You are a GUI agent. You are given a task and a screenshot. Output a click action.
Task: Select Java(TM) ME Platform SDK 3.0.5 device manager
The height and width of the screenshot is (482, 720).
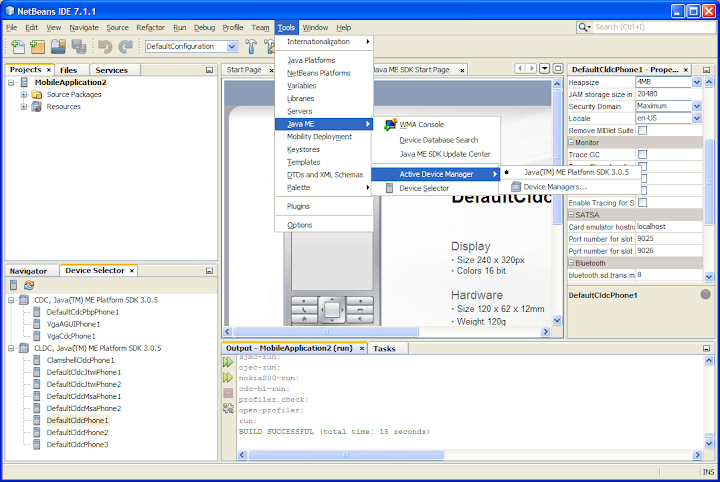569,172
